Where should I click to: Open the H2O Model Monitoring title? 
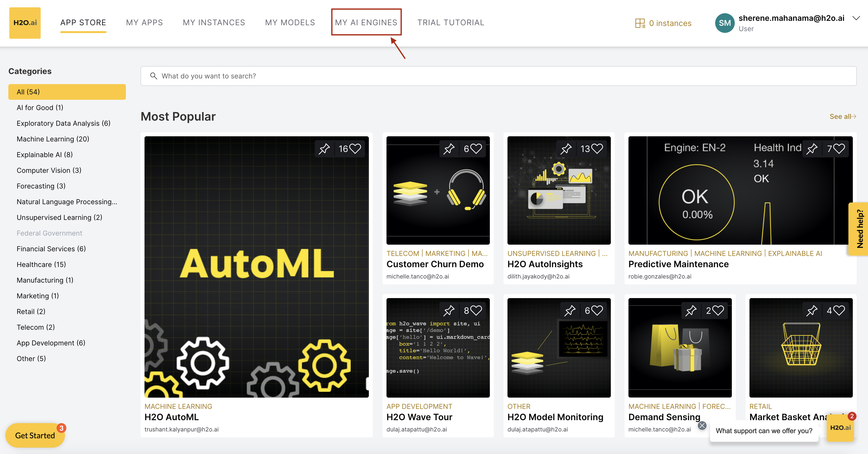[x=555, y=417]
